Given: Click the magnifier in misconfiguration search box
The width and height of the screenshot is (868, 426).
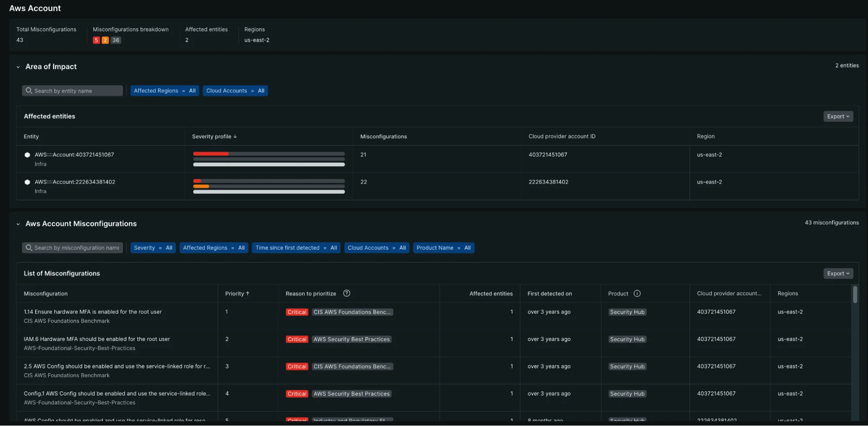Looking at the screenshot, I should [x=29, y=247].
